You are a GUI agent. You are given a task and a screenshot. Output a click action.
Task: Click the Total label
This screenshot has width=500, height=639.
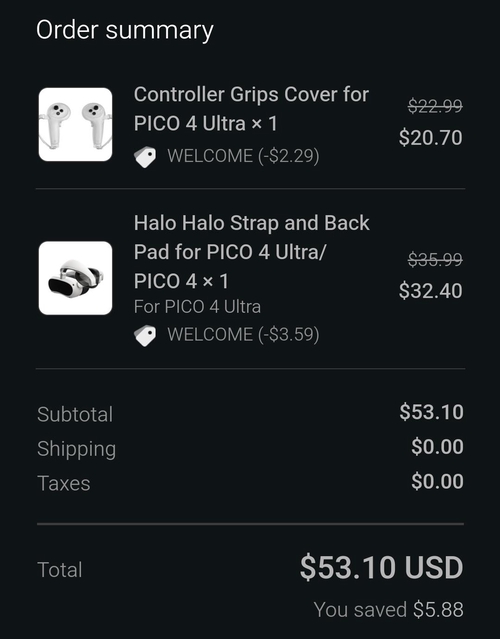tap(59, 569)
